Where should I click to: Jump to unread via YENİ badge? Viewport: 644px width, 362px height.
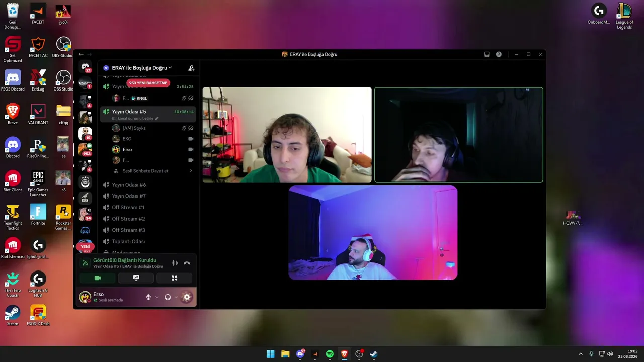[x=85, y=247]
